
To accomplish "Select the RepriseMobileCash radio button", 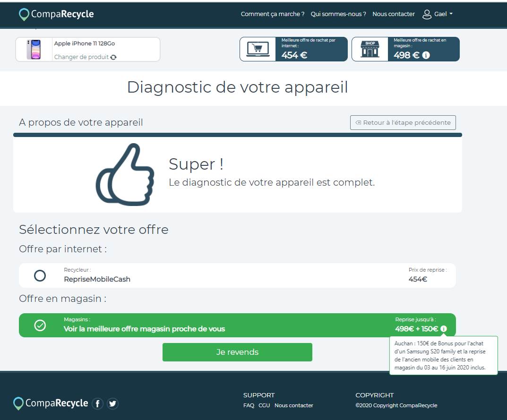I will (40, 275).
